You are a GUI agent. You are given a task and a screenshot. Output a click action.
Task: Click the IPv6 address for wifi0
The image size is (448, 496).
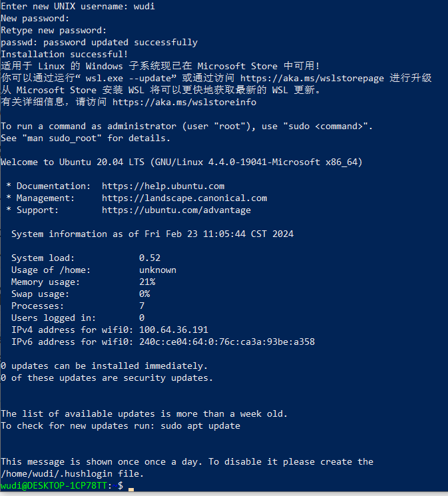tap(227, 342)
